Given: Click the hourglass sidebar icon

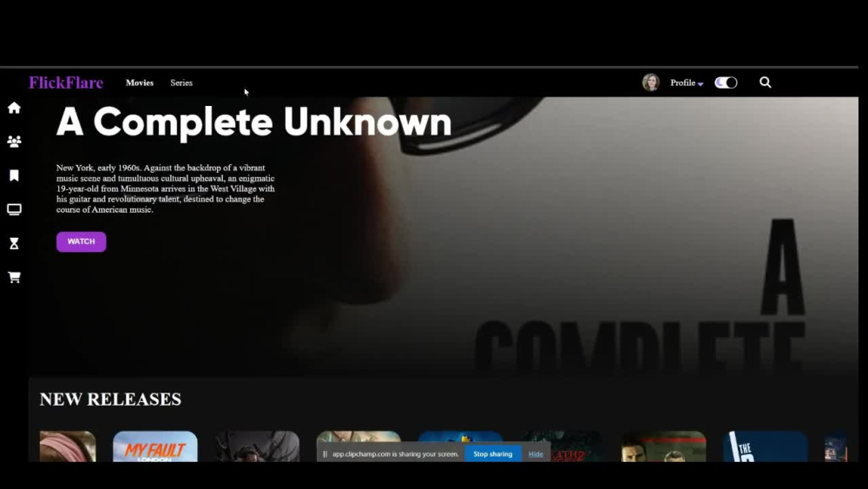Looking at the screenshot, I should click(x=15, y=243).
